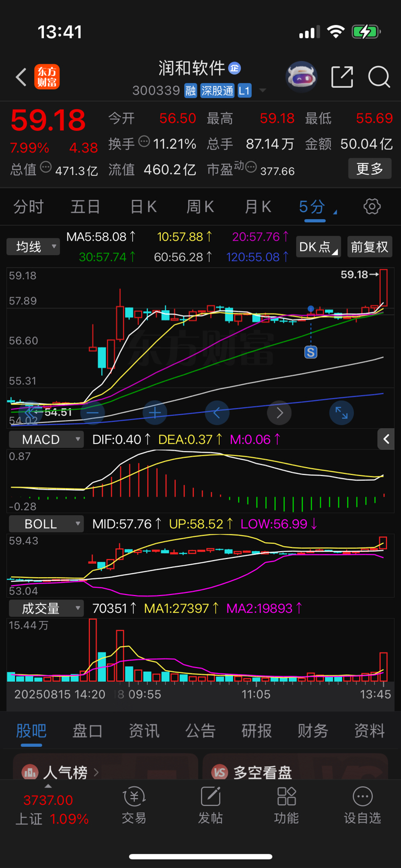The image size is (401, 868).
Task: Click the 更多 button
Action: click(x=370, y=169)
